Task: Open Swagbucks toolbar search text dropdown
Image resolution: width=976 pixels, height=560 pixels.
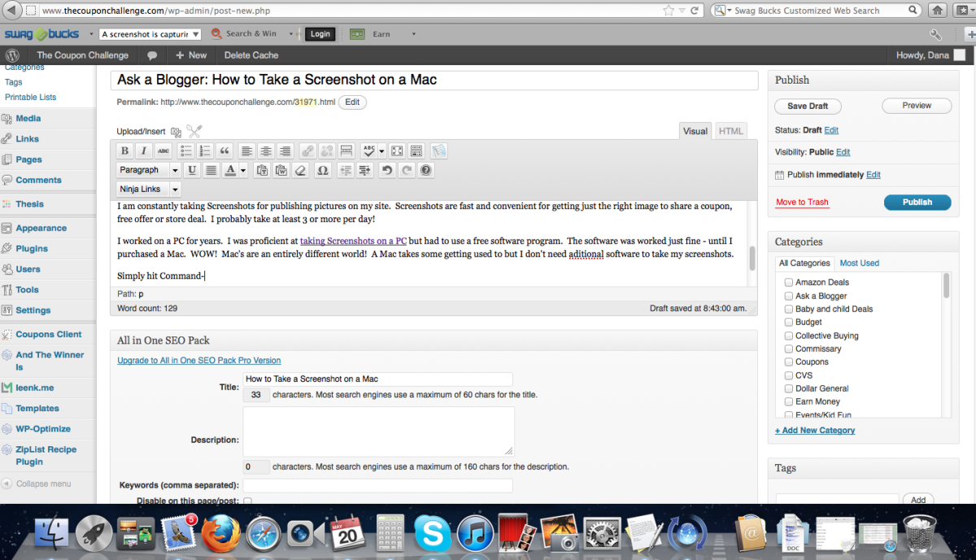Action: [197, 34]
